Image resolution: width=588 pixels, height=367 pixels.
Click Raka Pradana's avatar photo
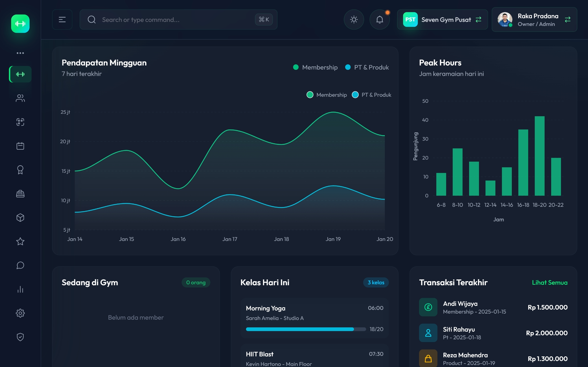(505, 20)
